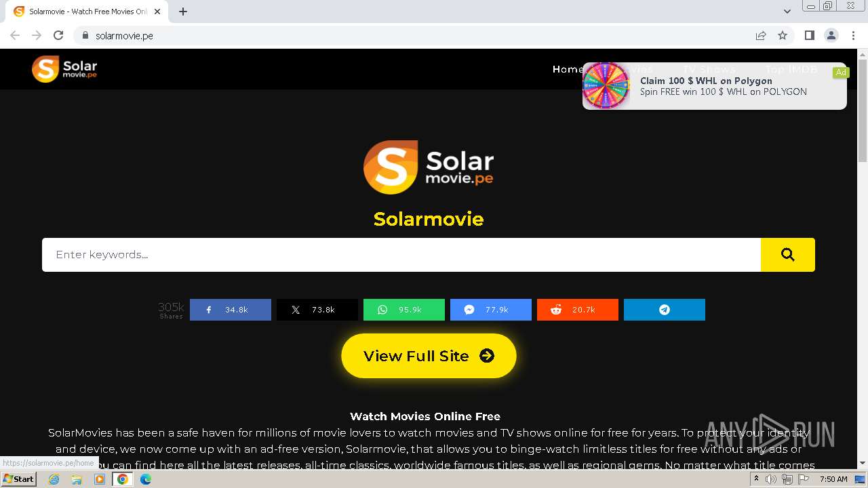This screenshot has height=488, width=868.
Task: Click the 305k Shares counter
Action: pos(171,310)
